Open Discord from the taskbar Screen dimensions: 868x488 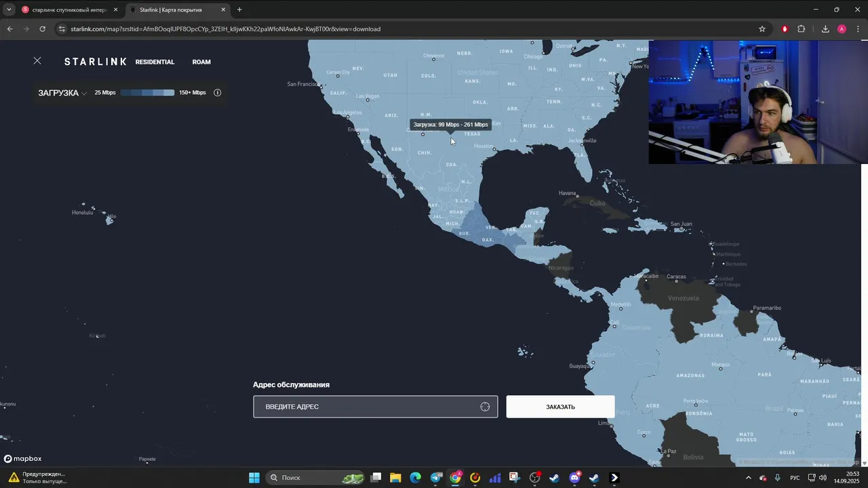tap(575, 478)
